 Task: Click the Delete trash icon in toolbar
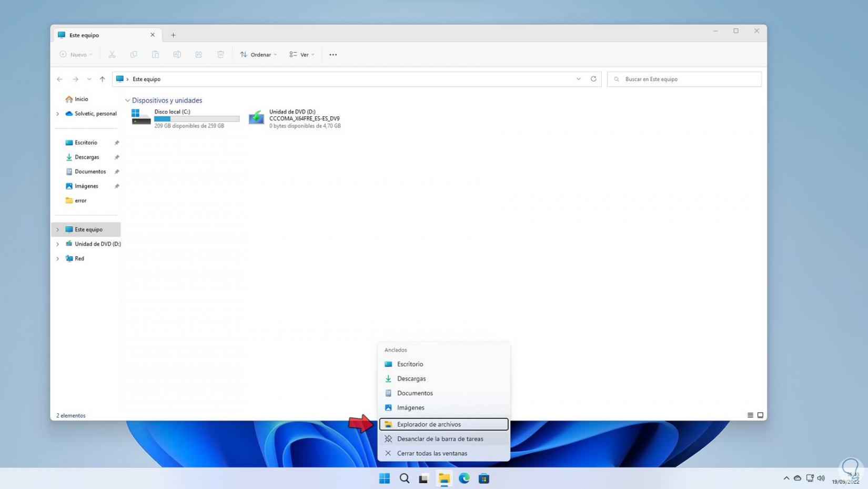click(220, 55)
